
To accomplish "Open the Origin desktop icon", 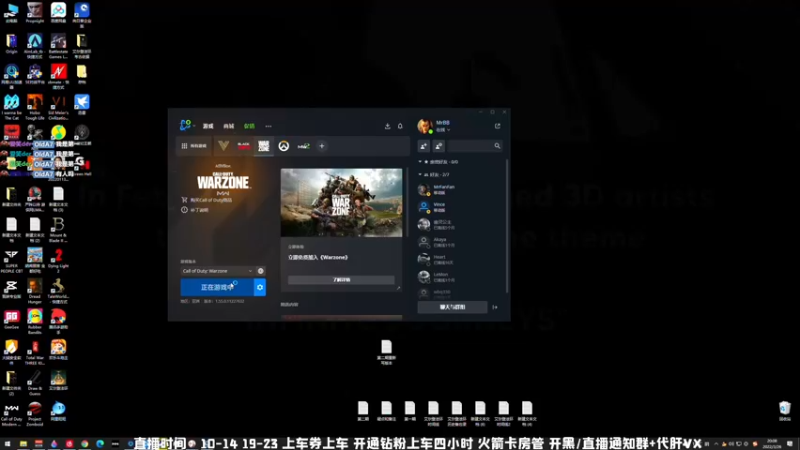I will [x=11, y=44].
